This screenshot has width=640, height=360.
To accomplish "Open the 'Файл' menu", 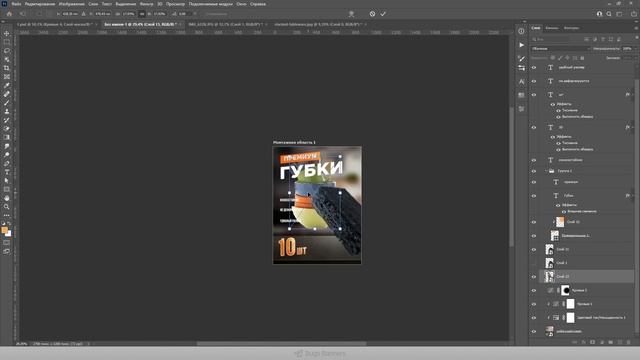I will tap(16, 4).
